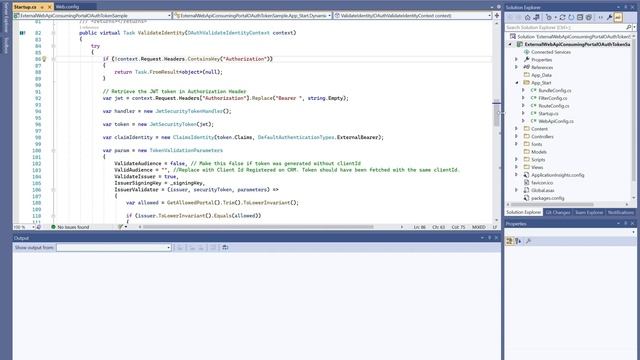Focus the Search Solution Explorer input box

coord(565,27)
